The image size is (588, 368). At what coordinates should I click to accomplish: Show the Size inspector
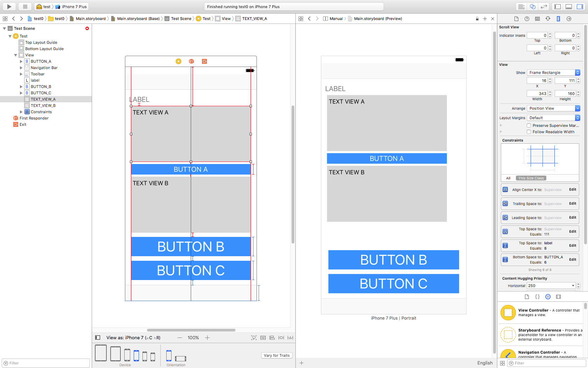coord(558,19)
